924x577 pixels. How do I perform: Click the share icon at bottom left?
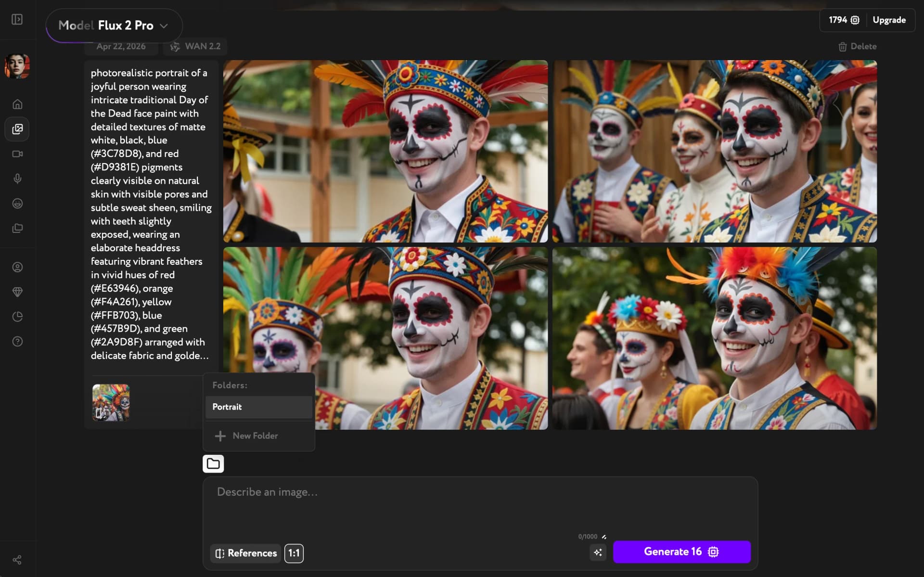17,560
